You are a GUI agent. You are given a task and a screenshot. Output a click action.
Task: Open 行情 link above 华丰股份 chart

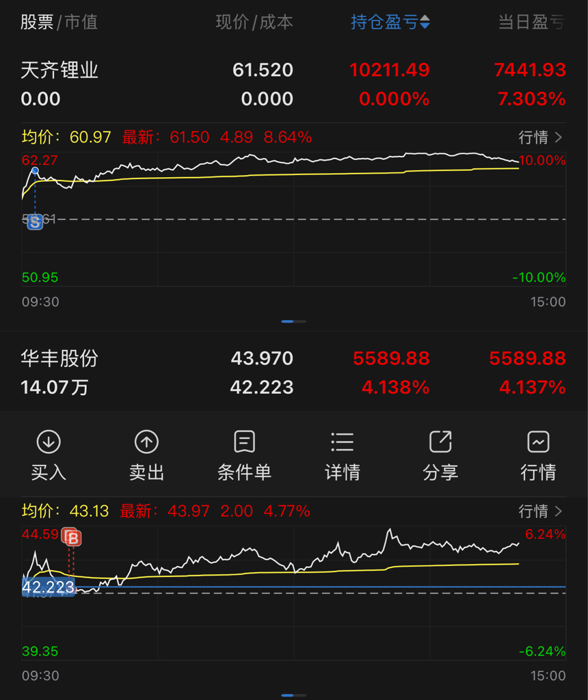click(540, 511)
